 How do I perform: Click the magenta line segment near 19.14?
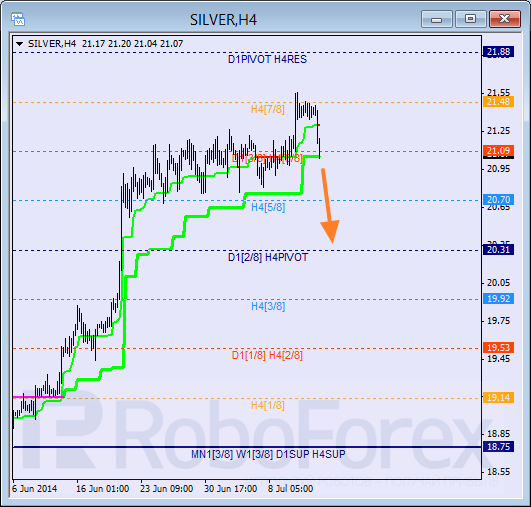[x=38, y=397]
